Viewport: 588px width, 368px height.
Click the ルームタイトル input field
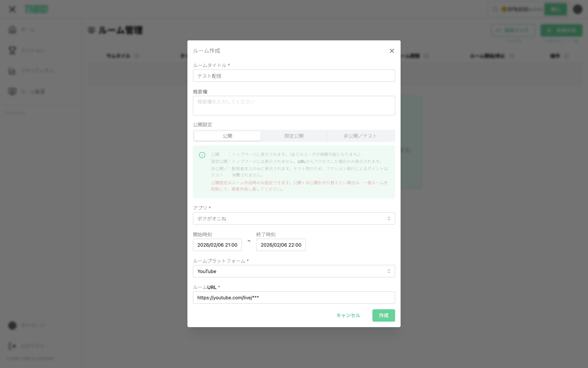coord(294,76)
